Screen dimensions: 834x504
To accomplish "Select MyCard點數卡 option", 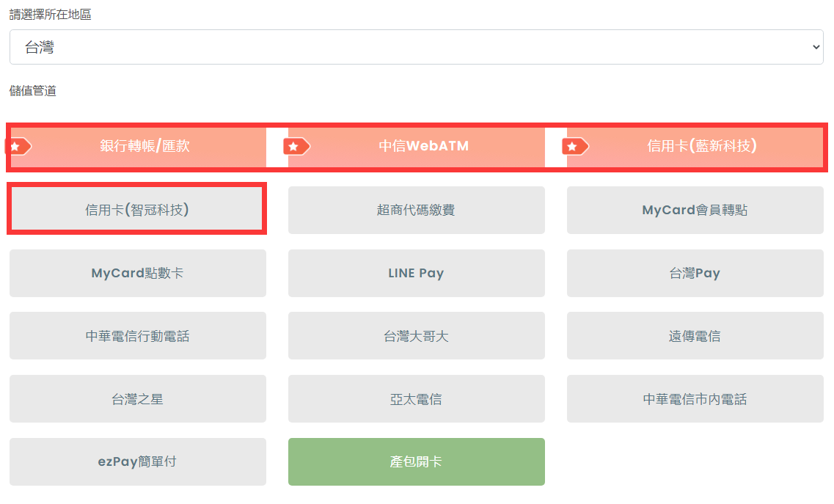I will pyautogui.click(x=138, y=273).
